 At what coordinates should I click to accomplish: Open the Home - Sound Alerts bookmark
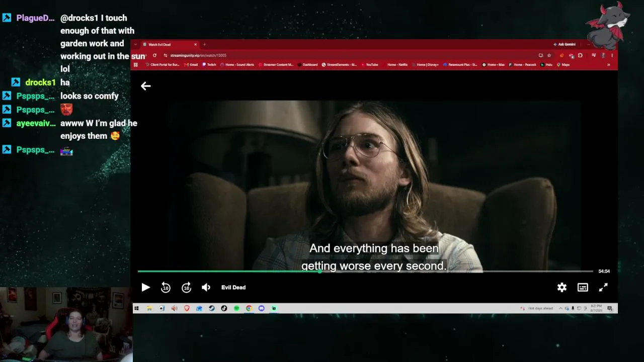(237, 65)
